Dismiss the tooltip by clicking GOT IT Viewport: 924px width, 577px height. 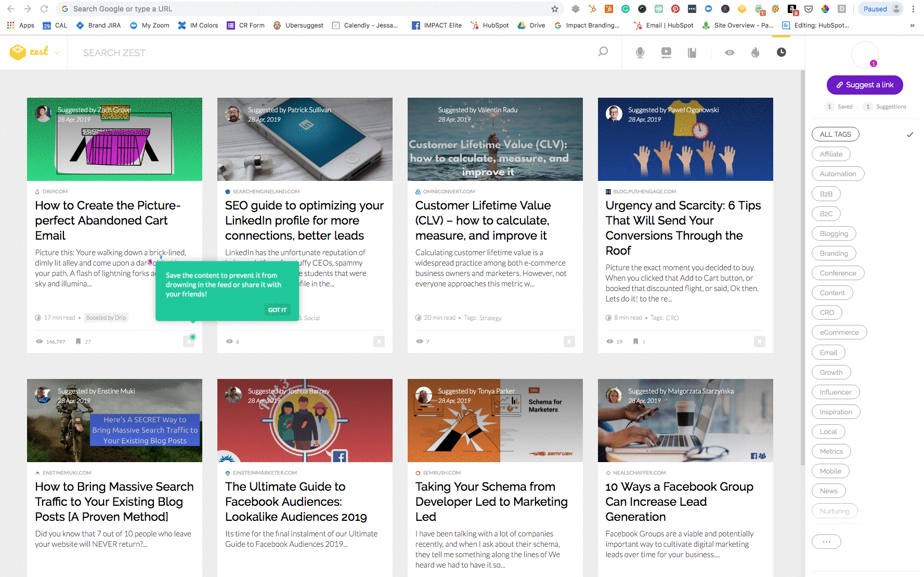pyautogui.click(x=278, y=309)
